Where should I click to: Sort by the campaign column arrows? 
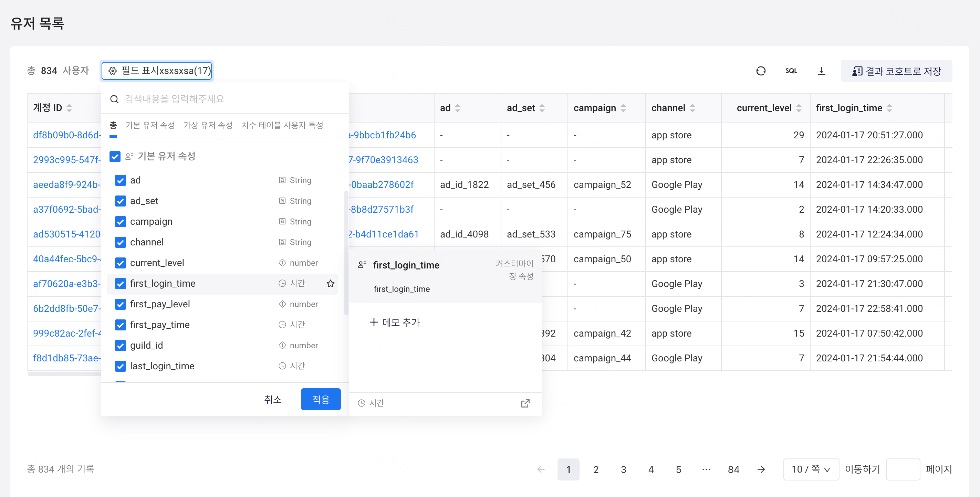pos(623,108)
